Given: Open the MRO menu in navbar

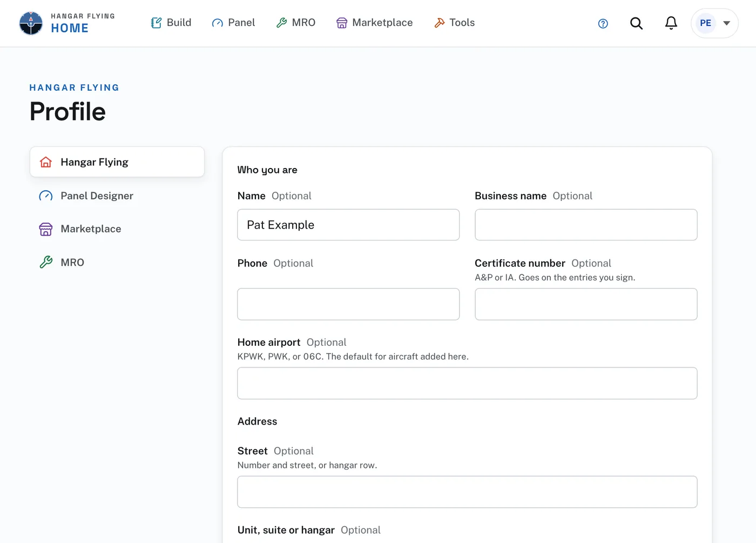Looking at the screenshot, I should (x=296, y=23).
